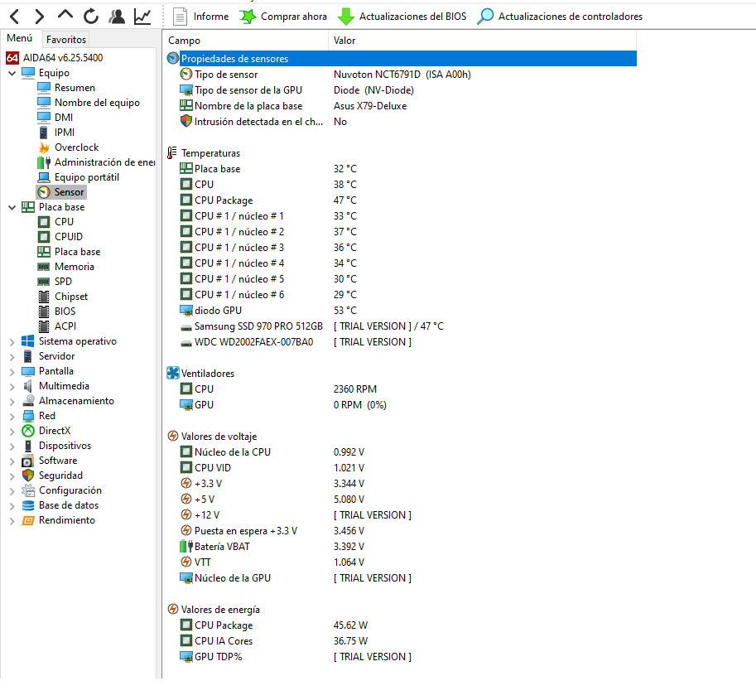Open Actualizaciones de controladores
This screenshot has width=756, height=700.
point(560,17)
